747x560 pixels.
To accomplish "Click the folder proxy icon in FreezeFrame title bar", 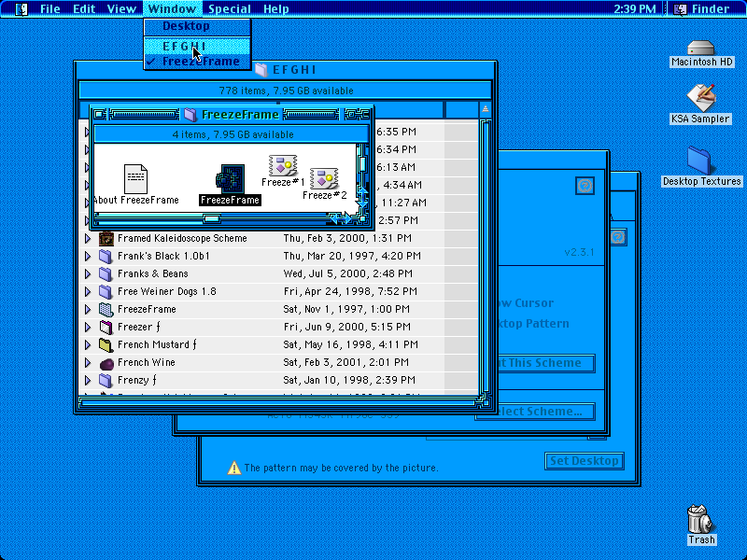I will pos(190,114).
